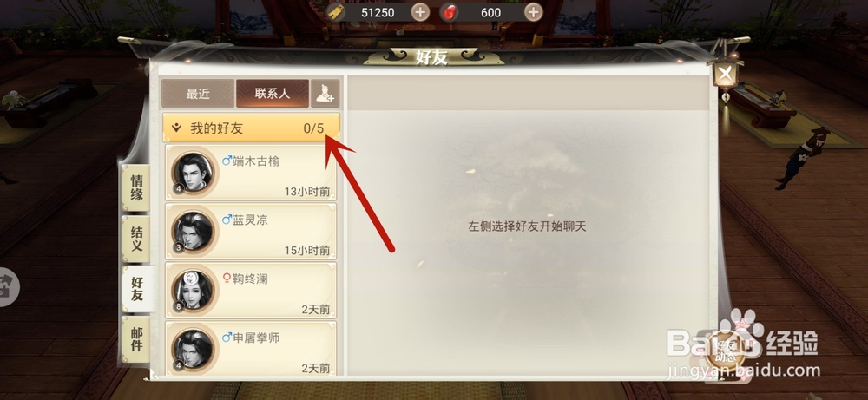Select friend 鞠终澜 list entry

(251, 290)
